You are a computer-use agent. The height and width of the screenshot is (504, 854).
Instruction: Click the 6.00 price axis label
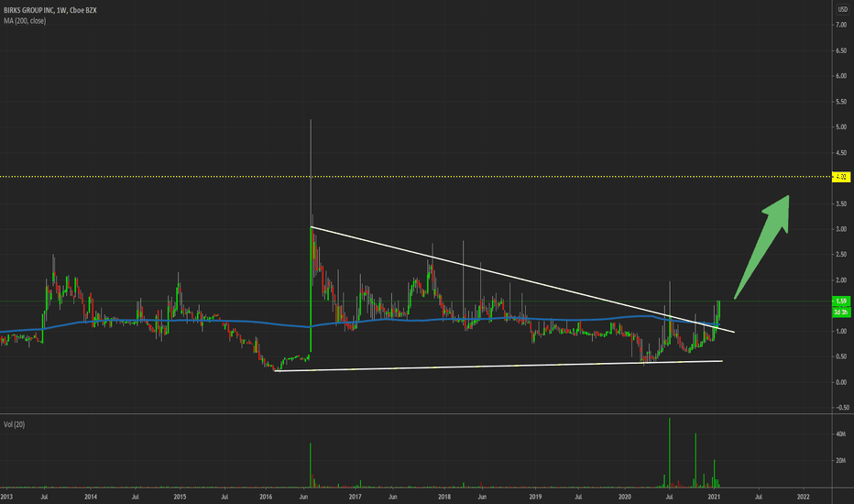[841, 76]
